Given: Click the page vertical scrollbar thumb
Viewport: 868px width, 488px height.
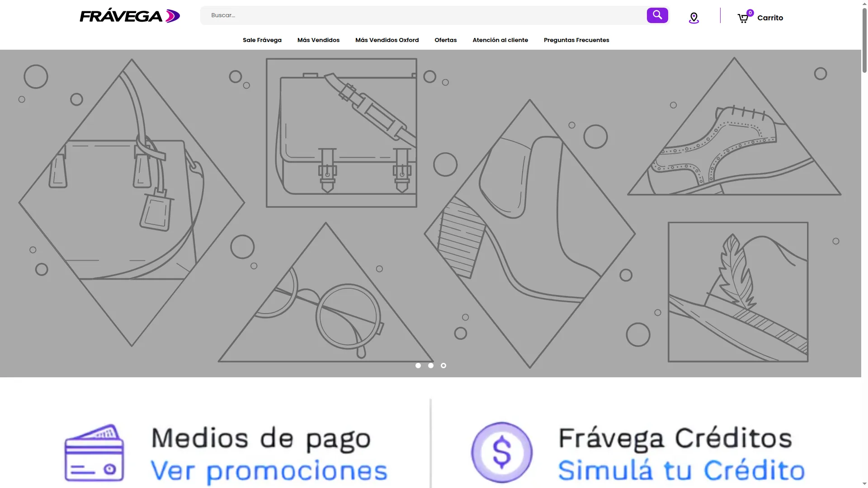Looking at the screenshot, I should [864, 40].
